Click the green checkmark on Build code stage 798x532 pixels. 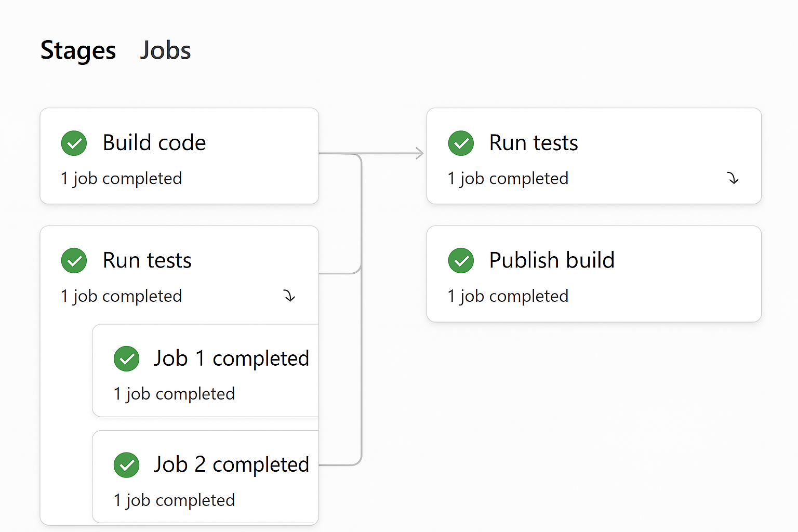point(74,143)
